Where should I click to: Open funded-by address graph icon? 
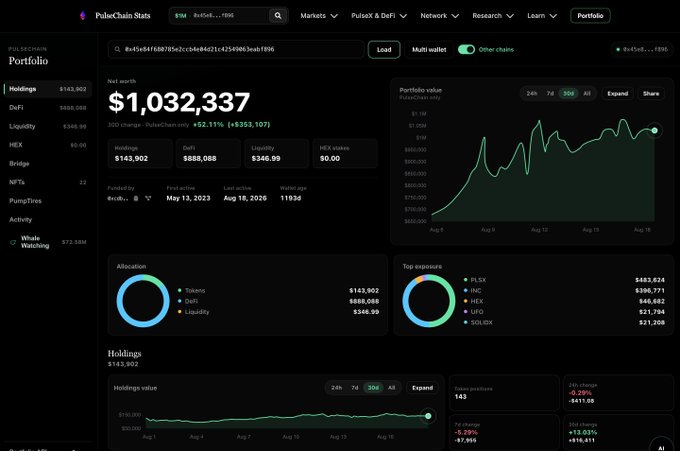(148, 198)
